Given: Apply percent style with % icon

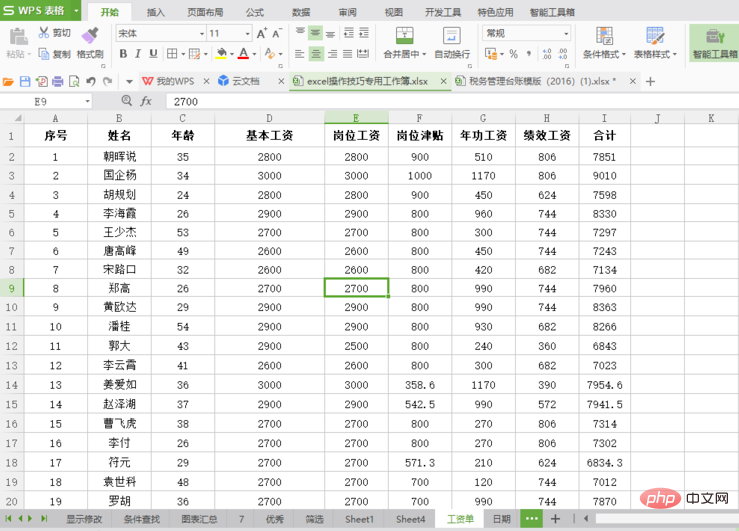Looking at the screenshot, I should coord(514,54).
